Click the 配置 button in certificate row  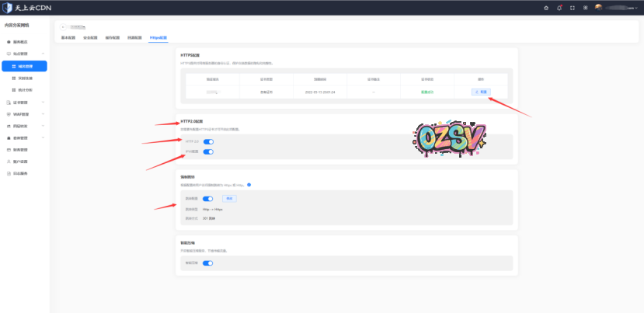pos(481,92)
